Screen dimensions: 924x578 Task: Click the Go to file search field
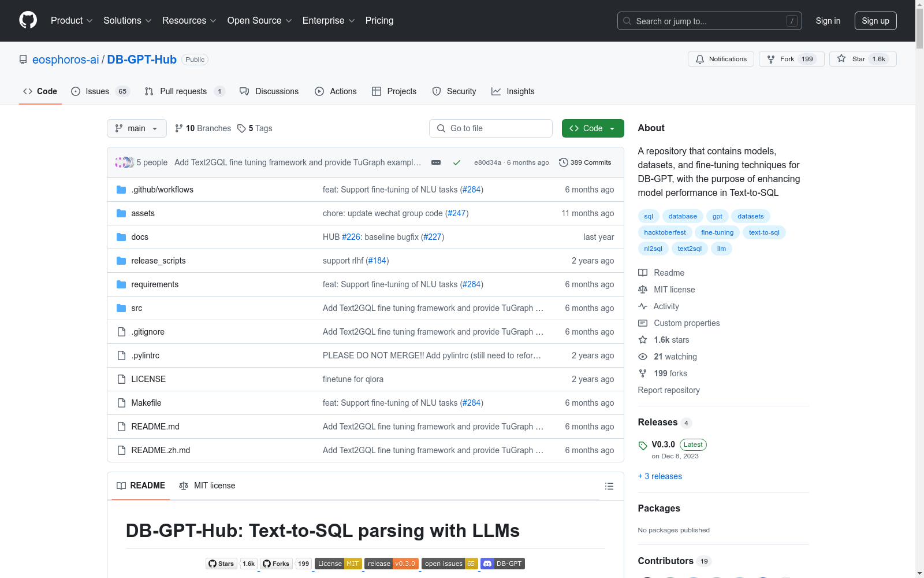[x=491, y=128]
